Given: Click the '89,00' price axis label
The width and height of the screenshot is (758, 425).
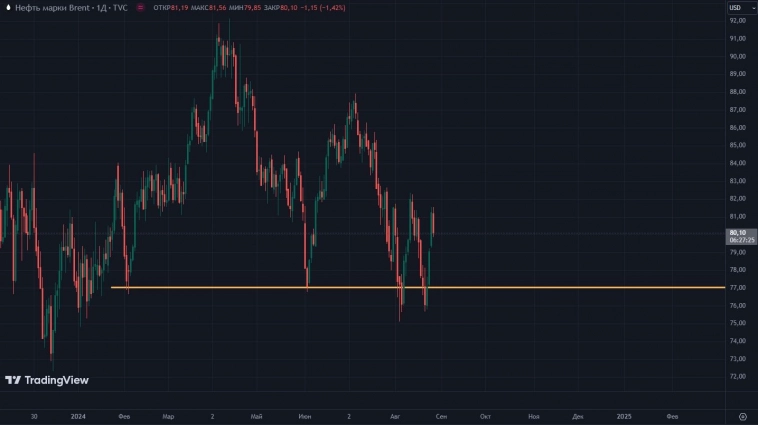Looking at the screenshot, I should 737,74.
